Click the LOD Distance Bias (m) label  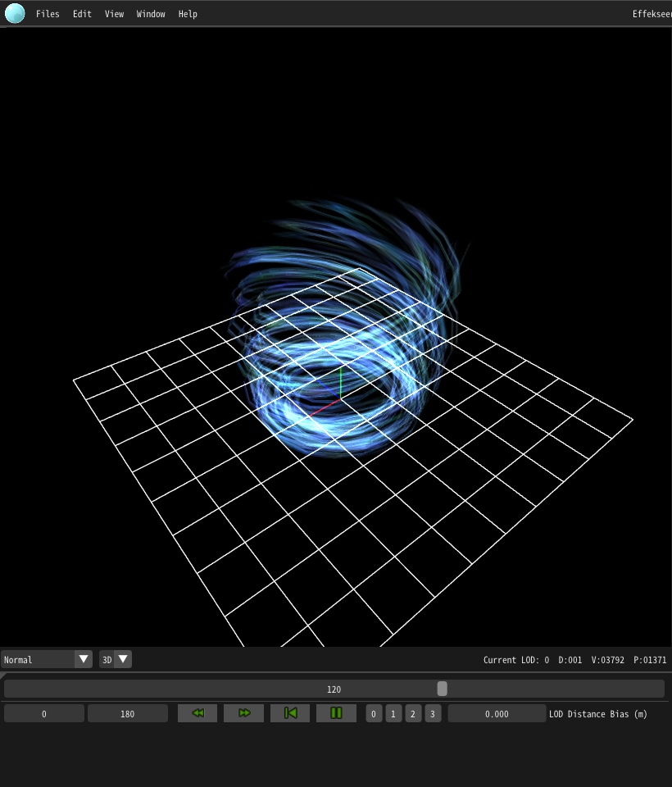[x=598, y=714]
